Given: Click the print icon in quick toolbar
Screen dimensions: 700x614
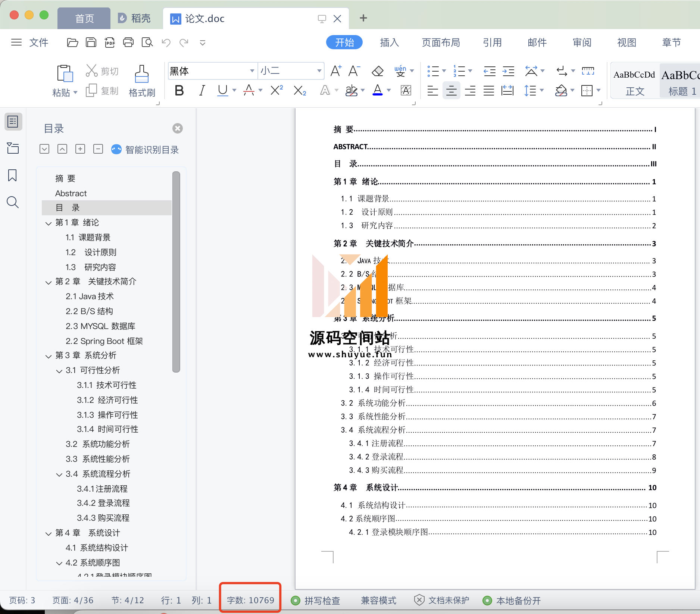Looking at the screenshot, I should pos(128,43).
